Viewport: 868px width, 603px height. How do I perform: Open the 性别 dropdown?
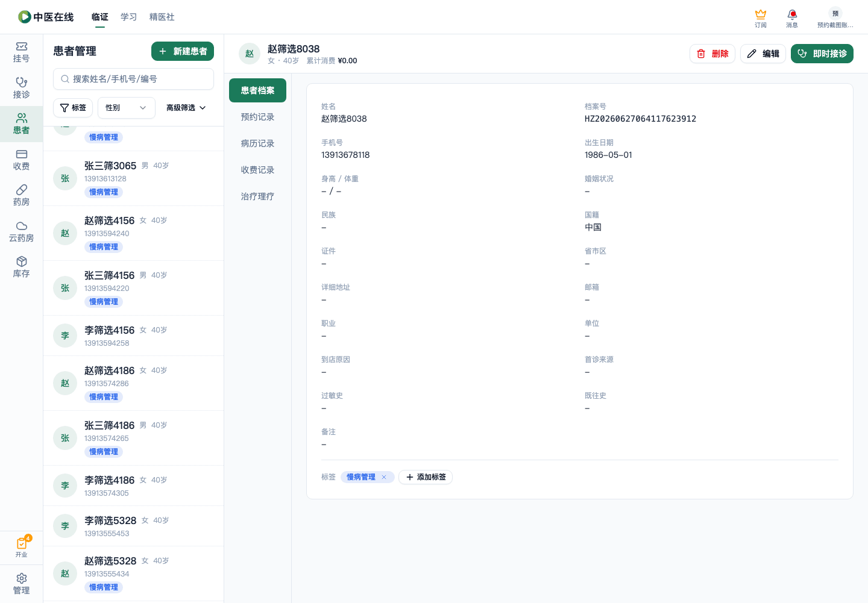click(127, 108)
